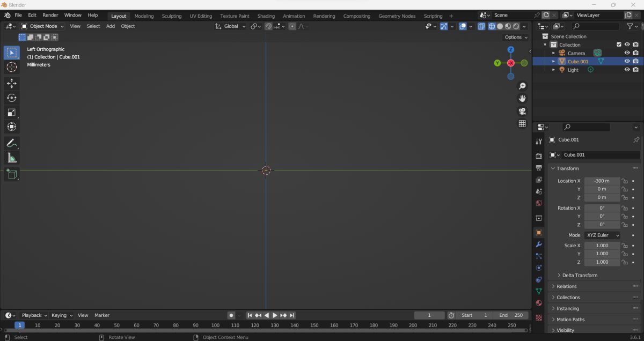Click the Z axis on navigation gizmo

(x=510, y=49)
